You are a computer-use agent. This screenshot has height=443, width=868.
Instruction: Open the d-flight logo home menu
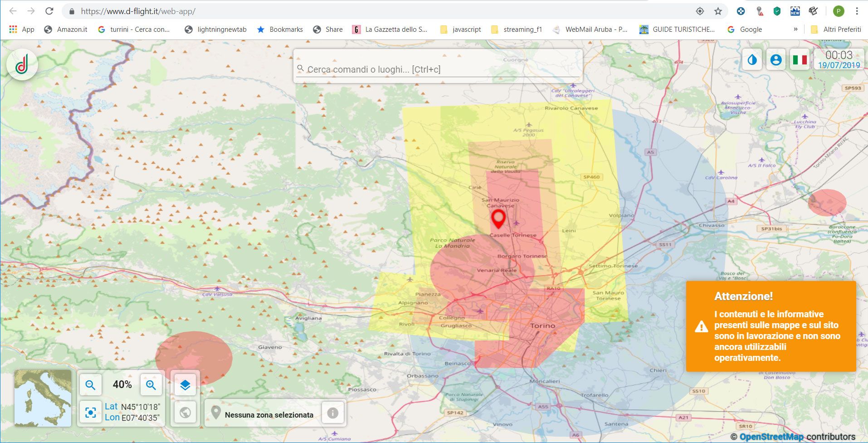pos(22,64)
